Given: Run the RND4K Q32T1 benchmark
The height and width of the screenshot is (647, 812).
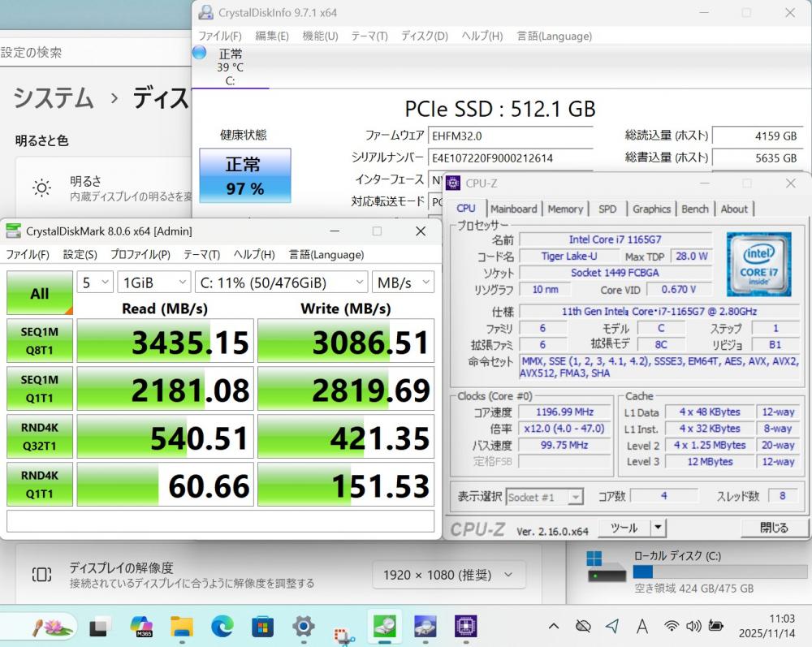Looking at the screenshot, I should [39, 438].
